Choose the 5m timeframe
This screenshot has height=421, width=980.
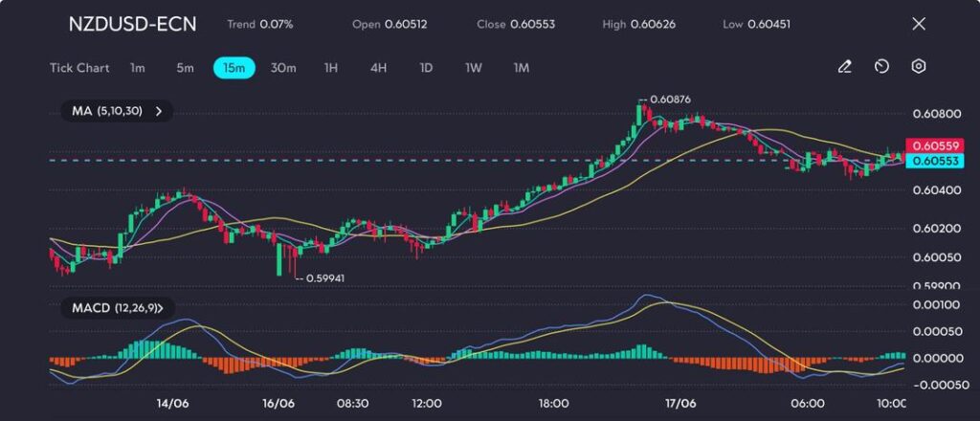tap(185, 68)
